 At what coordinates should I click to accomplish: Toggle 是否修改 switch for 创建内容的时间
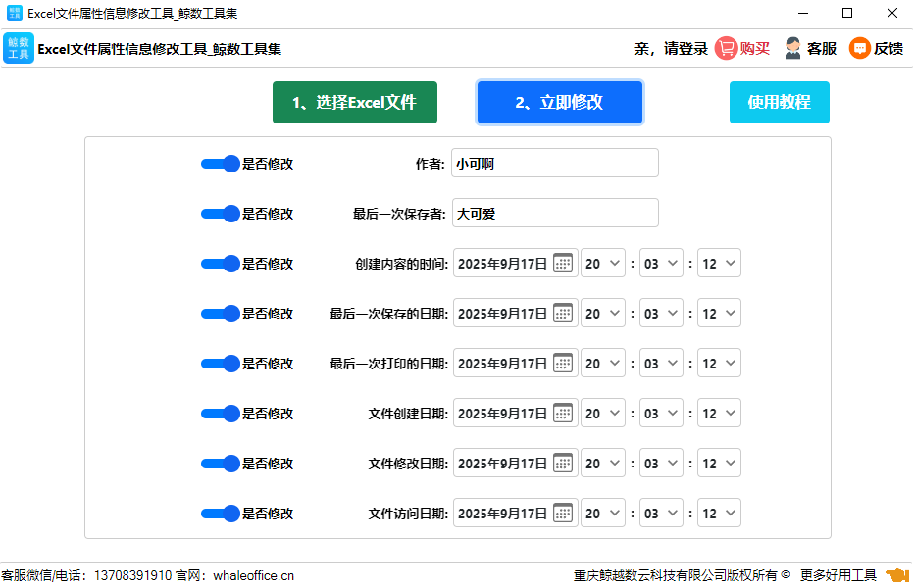coord(220,264)
